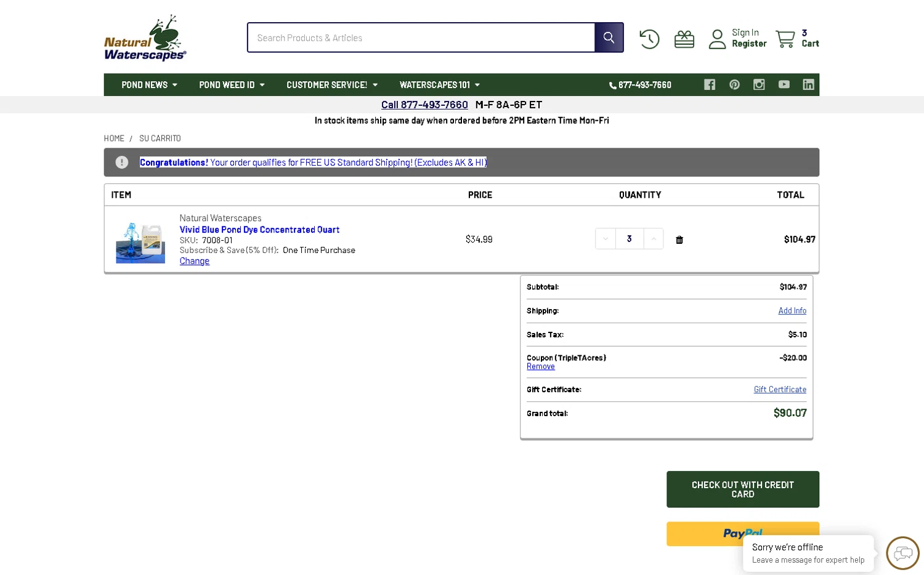Expand the Pond News menu
The width and height of the screenshot is (924, 575).
click(x=149, y=85)
